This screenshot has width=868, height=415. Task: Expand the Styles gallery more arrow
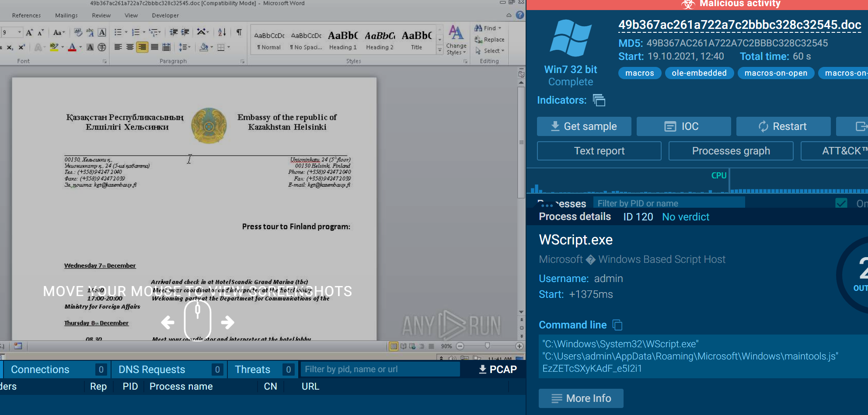(440, 51)
